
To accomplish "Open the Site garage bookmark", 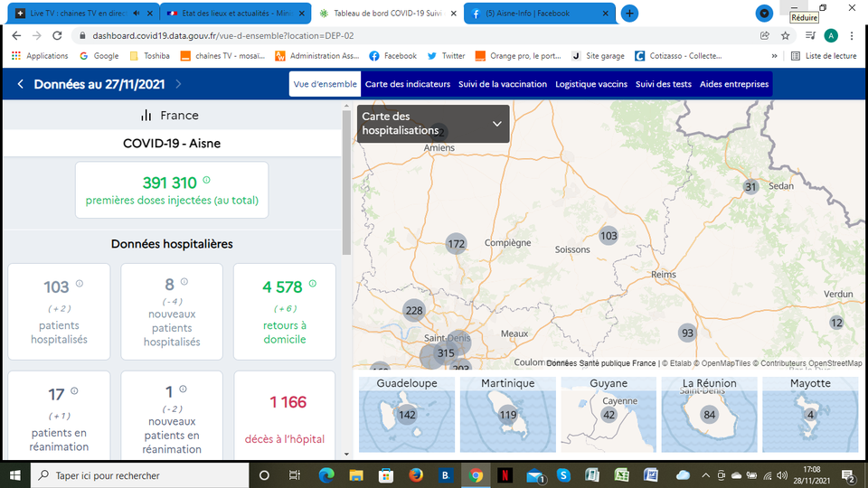I will point(598,56).
